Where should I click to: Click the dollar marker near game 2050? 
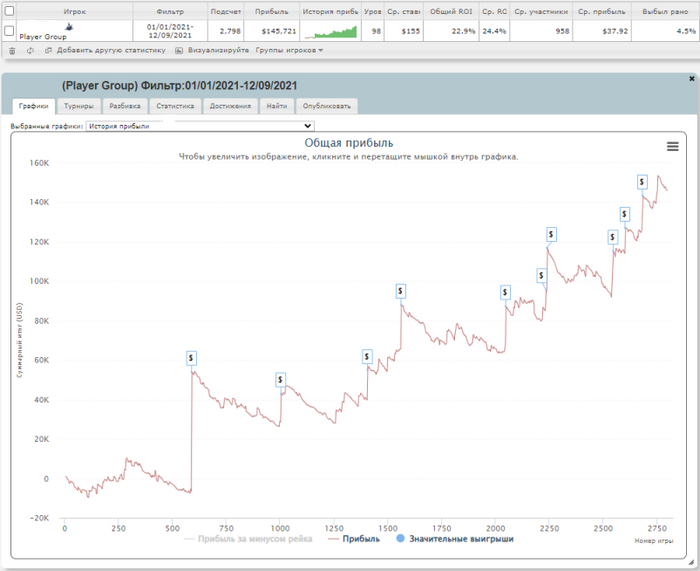pos(505,292)
